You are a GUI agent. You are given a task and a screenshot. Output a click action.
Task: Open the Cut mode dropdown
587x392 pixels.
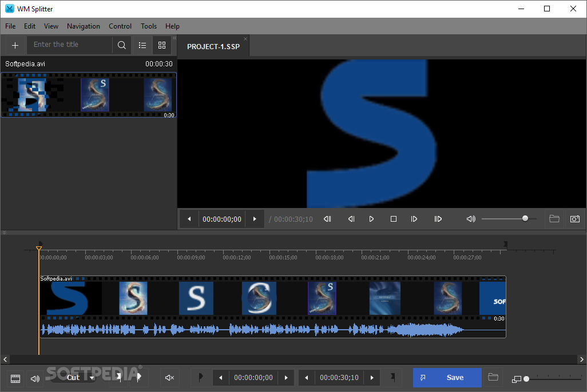click(x=73, y=377)
